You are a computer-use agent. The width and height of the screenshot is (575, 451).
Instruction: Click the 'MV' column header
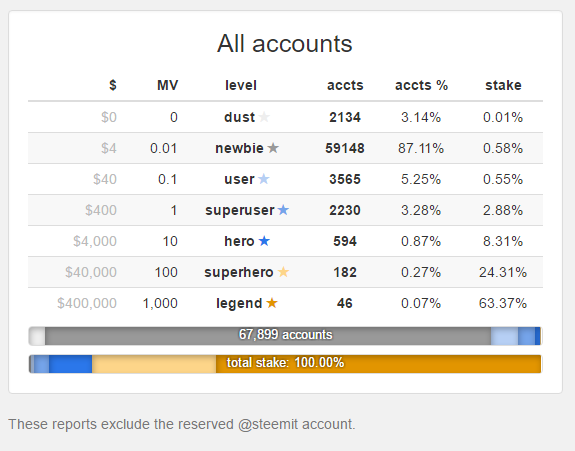tap(168, 85)
